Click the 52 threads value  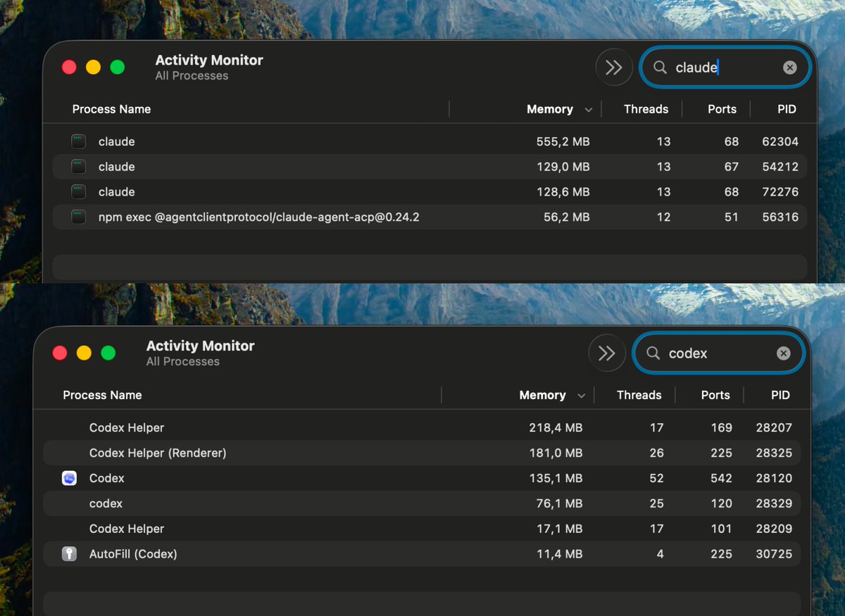(657, 478)
